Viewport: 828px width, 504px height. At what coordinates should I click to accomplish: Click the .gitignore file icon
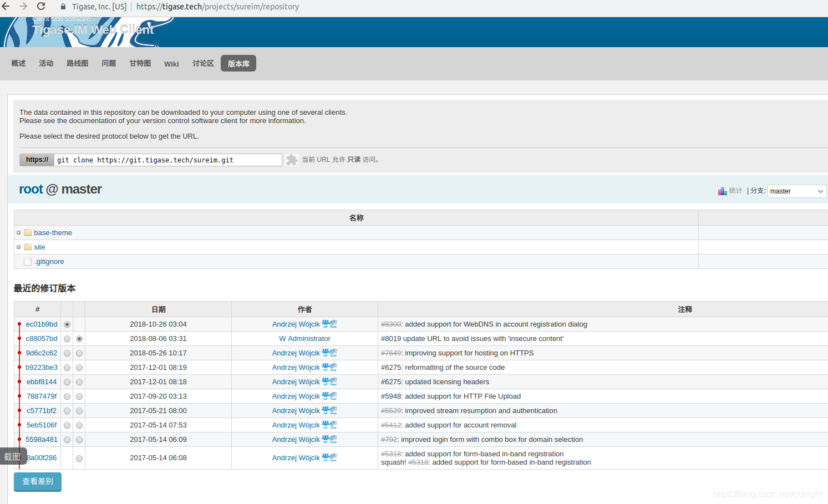click(x=28, y=261)
